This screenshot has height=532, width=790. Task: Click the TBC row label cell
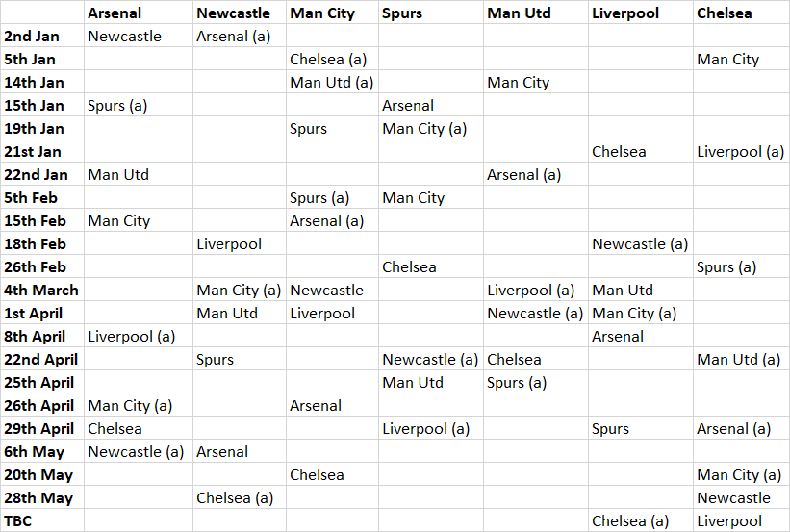click(42, 520)
